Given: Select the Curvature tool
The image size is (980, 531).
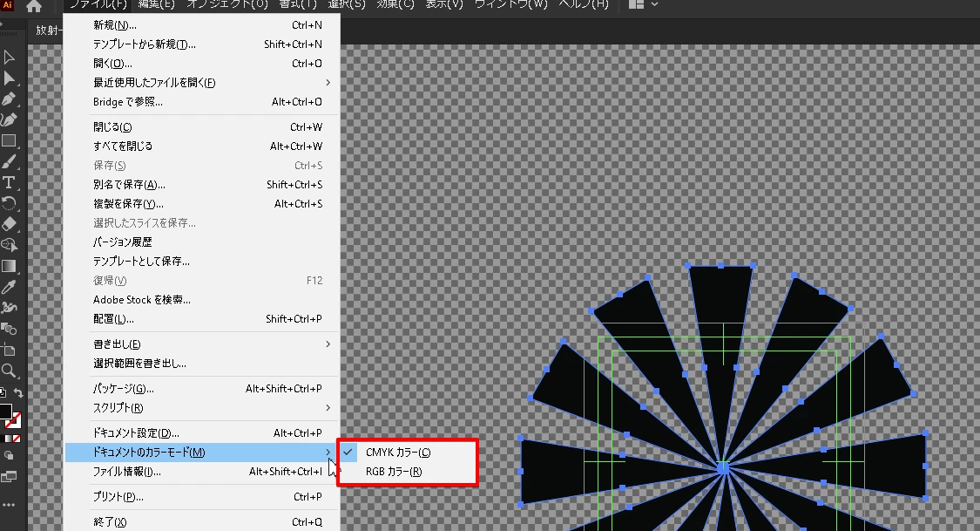Looking at the screenshot, I should click(x=9, y=119).
